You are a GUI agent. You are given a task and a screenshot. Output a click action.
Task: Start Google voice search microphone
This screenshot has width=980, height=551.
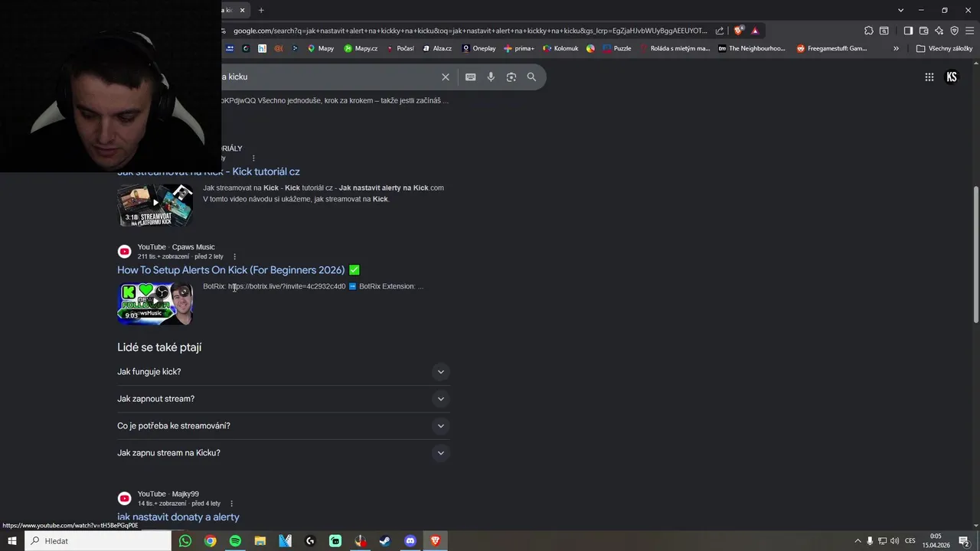[491, 77]
